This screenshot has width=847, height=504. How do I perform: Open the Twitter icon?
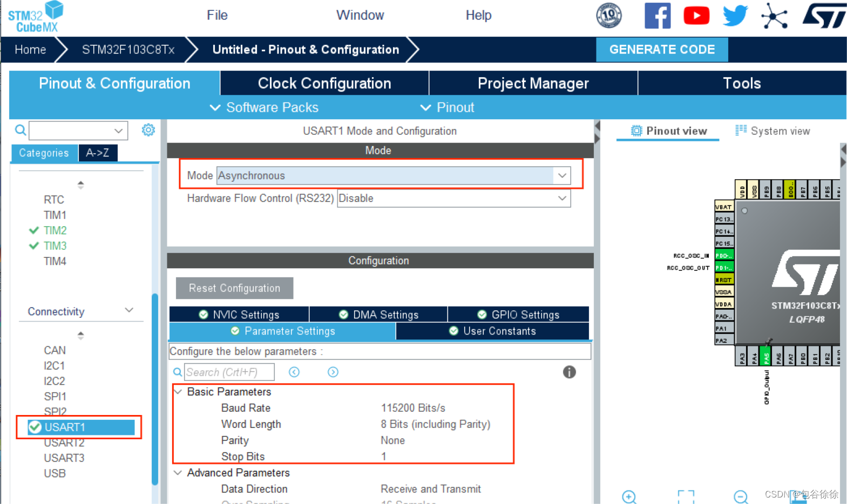pos(735,16)
